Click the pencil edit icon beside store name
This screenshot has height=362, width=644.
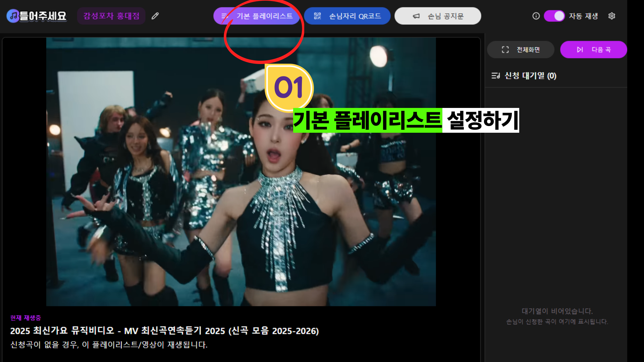[155, 16]
